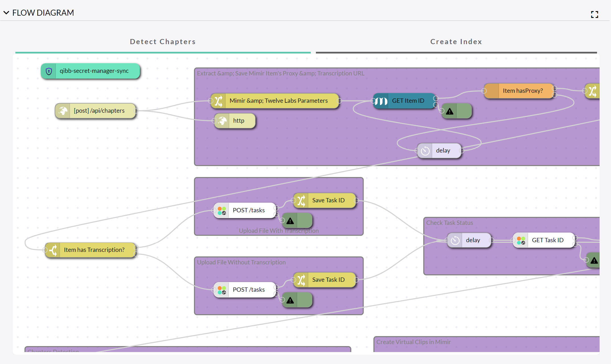
Task: Click the delay node in Check Task Status
Action: pos(473,240)
